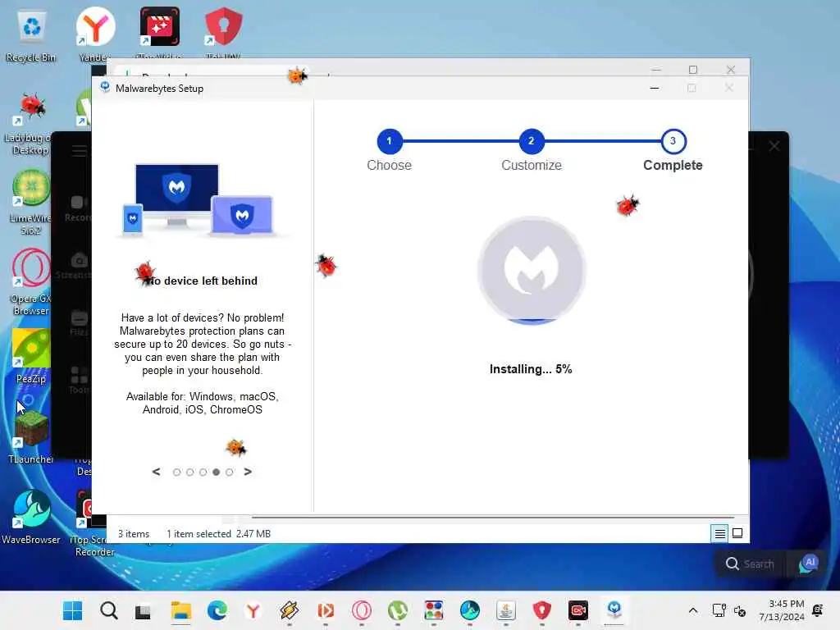The height and width of the screenshot is (630, 840).
Task: Maximize the File Explorer window behind
Action: click(x=692, y=70)
